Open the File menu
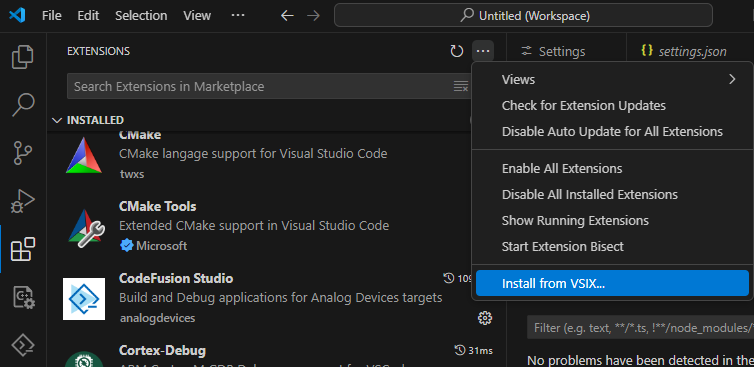Viewport: 754px width, 367px height. pos(51,16)
